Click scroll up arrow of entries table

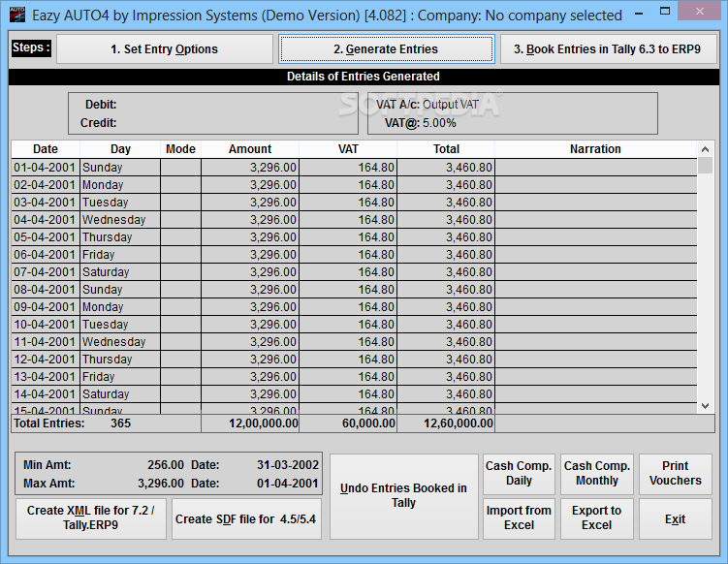tap(705, 149)
